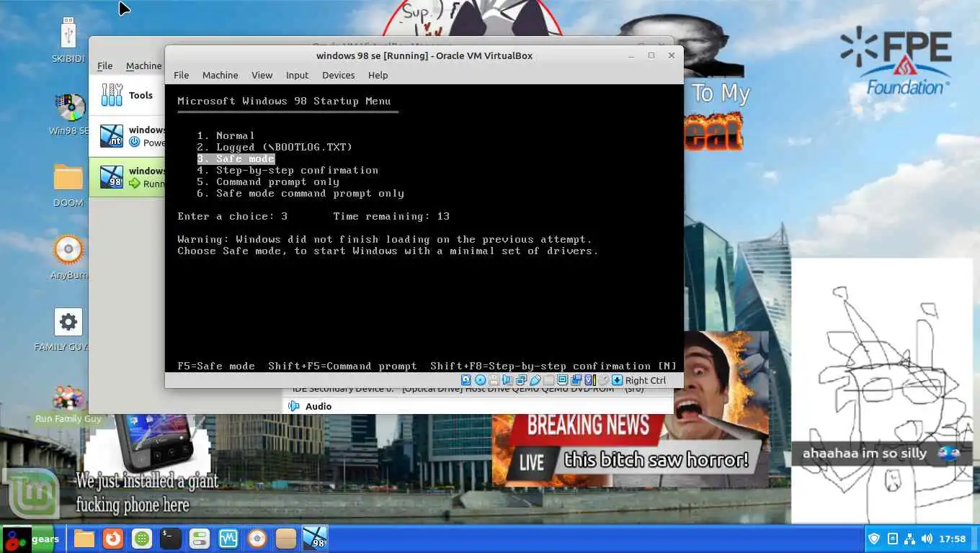980x553 pixels.
Task: Click highlighted '3. Safe mode' option
Action: click(236, 158)
